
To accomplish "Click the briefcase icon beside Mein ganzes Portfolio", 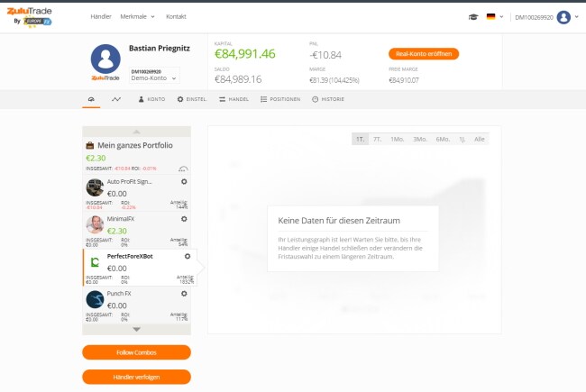I will tap(89, 145).
